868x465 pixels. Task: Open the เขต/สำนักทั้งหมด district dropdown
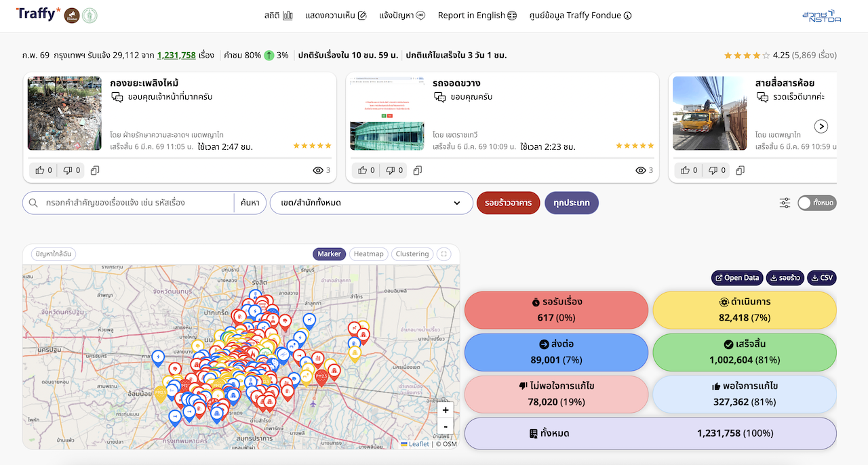[x=371, y=203]
